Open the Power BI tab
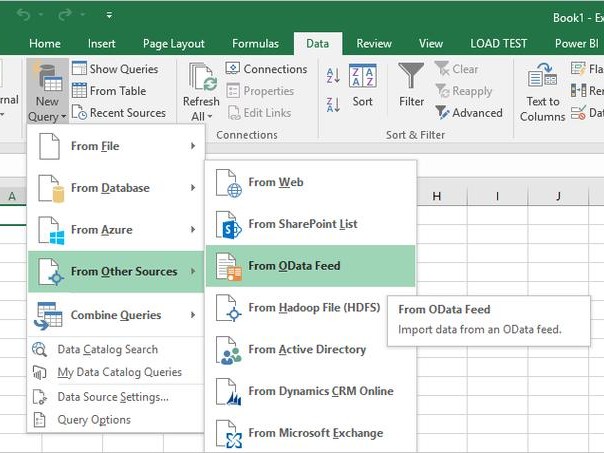Image resolution: width=604 pixels, height=453 pixels. click(576, 44)
